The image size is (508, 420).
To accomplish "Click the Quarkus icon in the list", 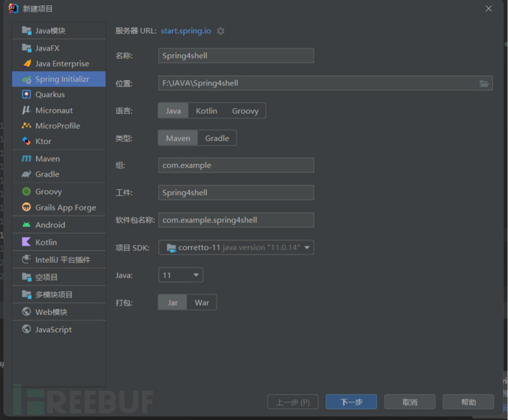I will (27, 94).
